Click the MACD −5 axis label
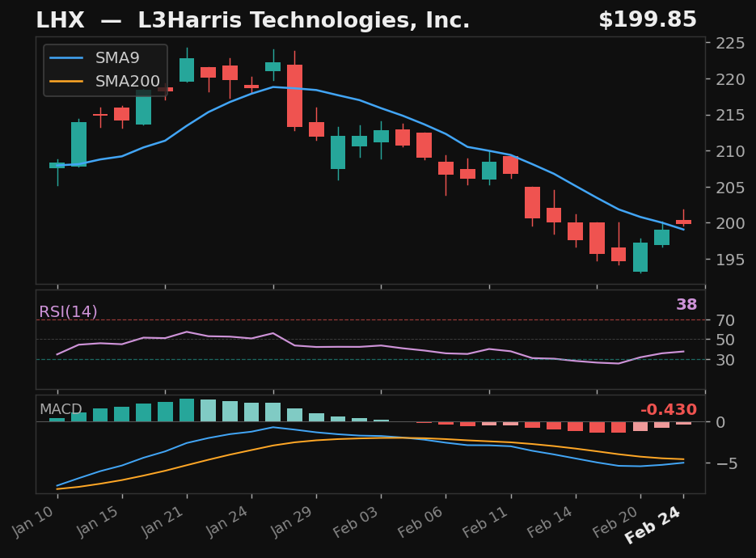756x558 pixels. click(726, 463)
